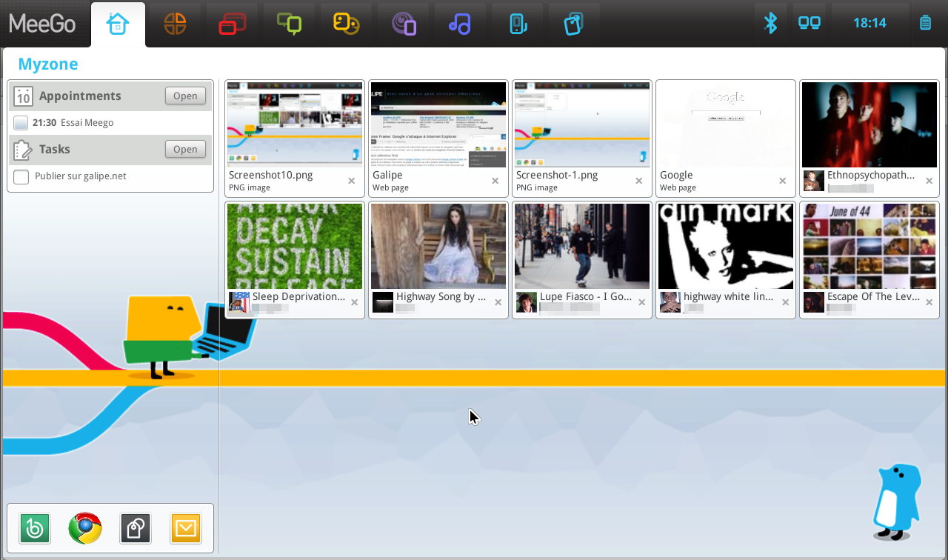This screenshot has width=948, height=560.
Task: Open the Google web page thumbnail
Action: (x=726, y=124)
